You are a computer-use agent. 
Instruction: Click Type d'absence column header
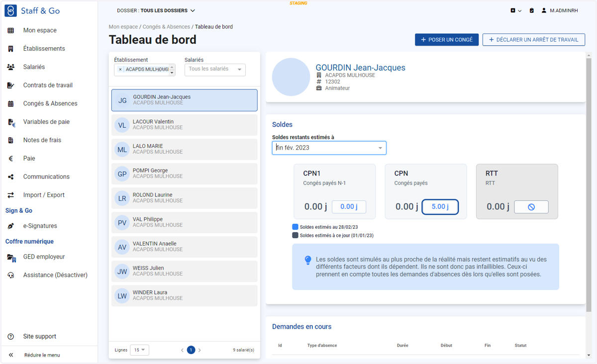coord(321,346)
